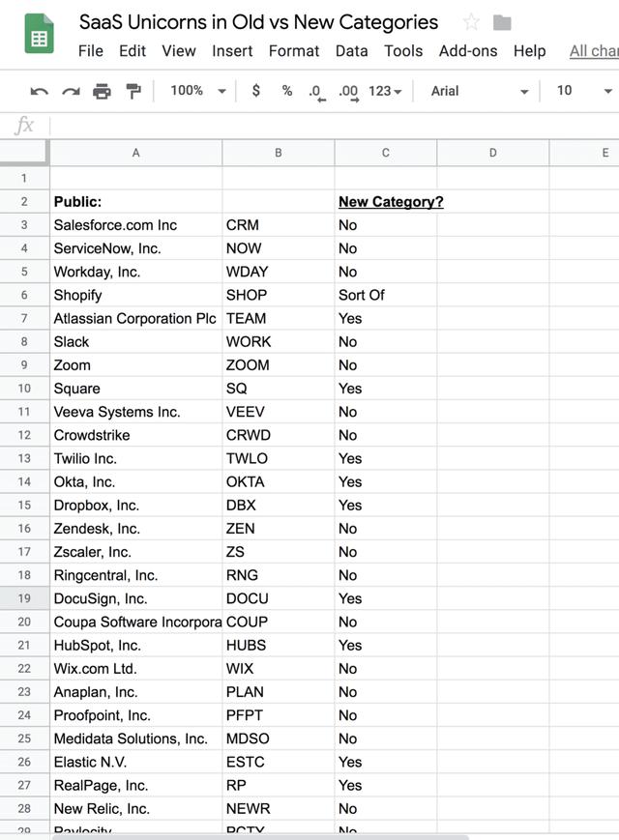Star the spreadsheet document

(x=471, y=22)
